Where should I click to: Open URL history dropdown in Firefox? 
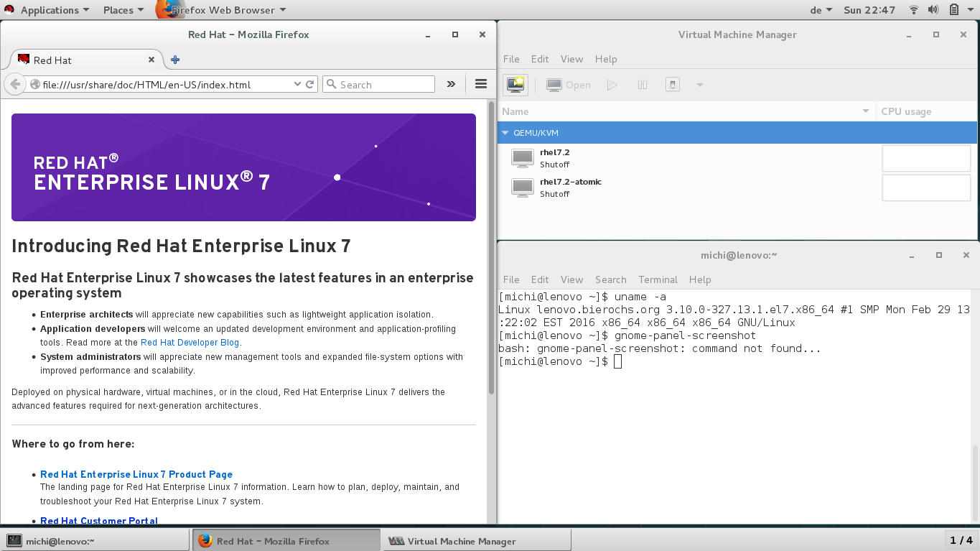pyautogui.click(x=297, y=84)
